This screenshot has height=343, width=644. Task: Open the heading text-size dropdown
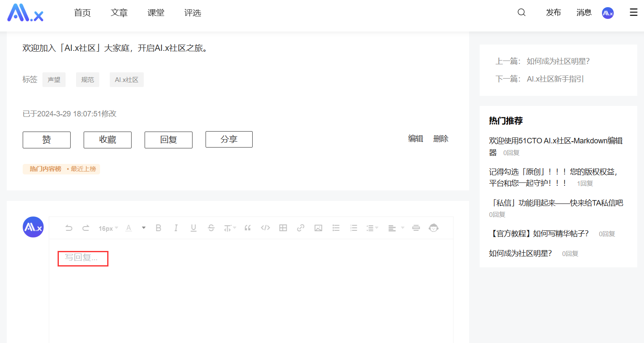coord(230,228)
